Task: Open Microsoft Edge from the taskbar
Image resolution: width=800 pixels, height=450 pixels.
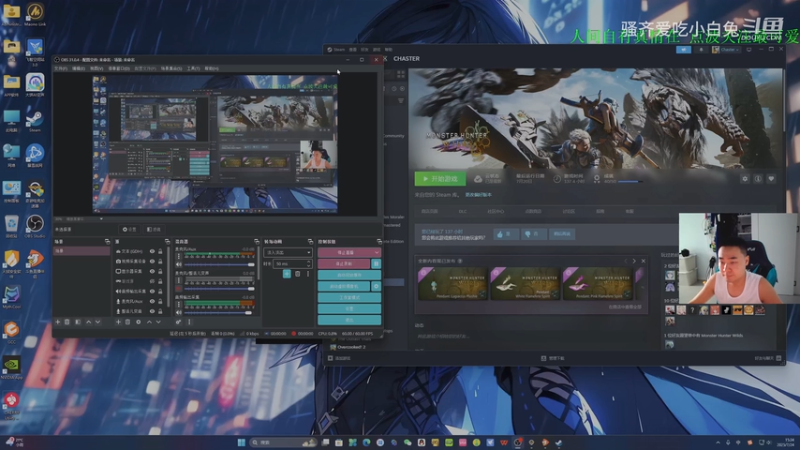Action: click(x=366, y=442)
